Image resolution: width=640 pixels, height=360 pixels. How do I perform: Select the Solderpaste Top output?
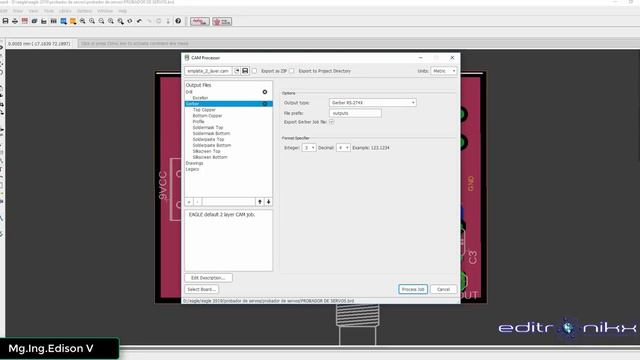coord(208,139)
